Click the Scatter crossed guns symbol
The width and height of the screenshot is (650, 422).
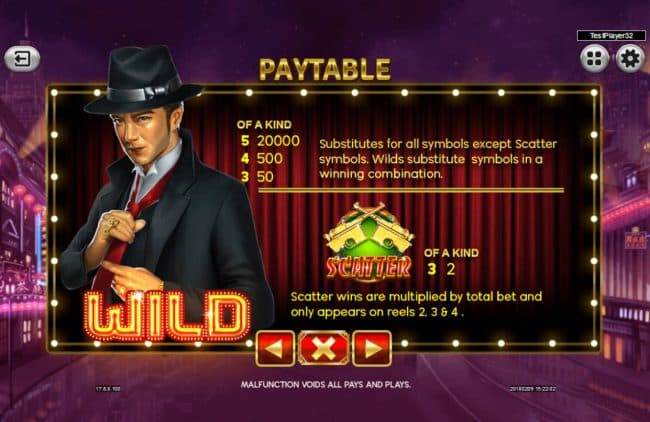369,242
